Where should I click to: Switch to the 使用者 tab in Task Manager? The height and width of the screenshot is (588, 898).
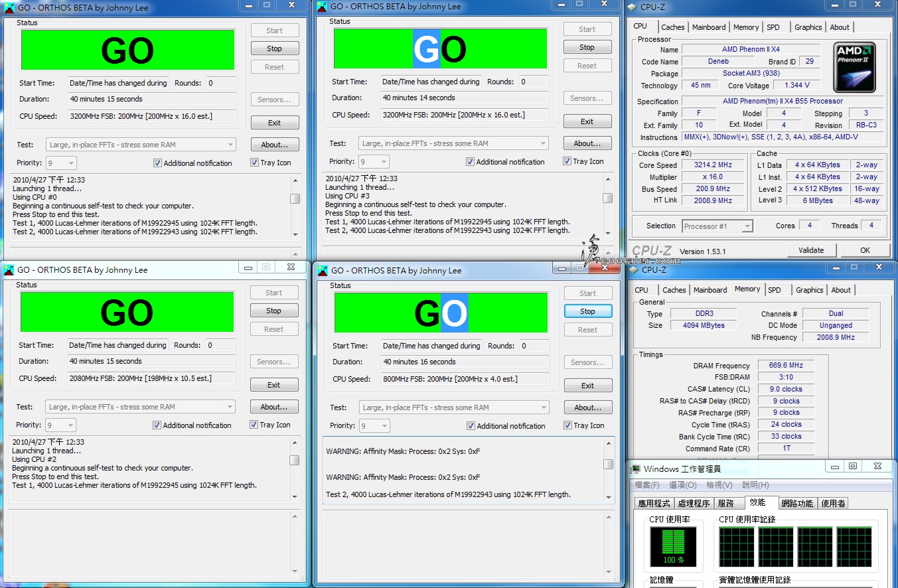pyautogui.click(x=833, y=504)
